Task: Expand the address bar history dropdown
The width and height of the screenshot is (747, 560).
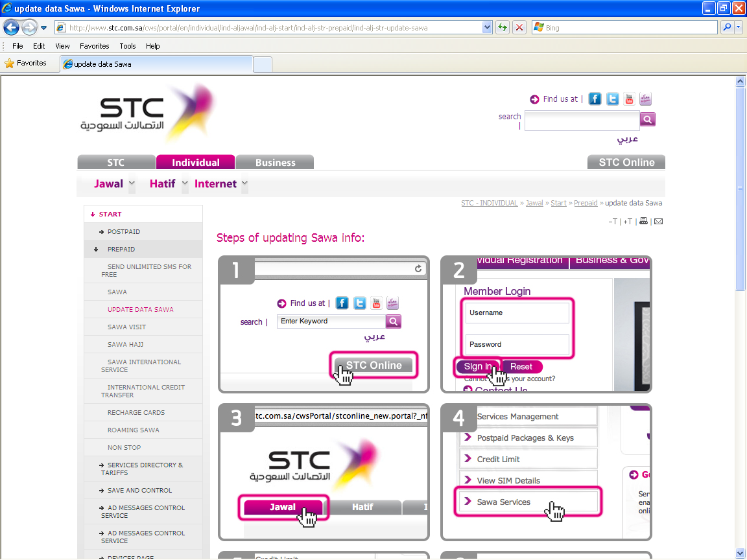Action: [487, 28]
